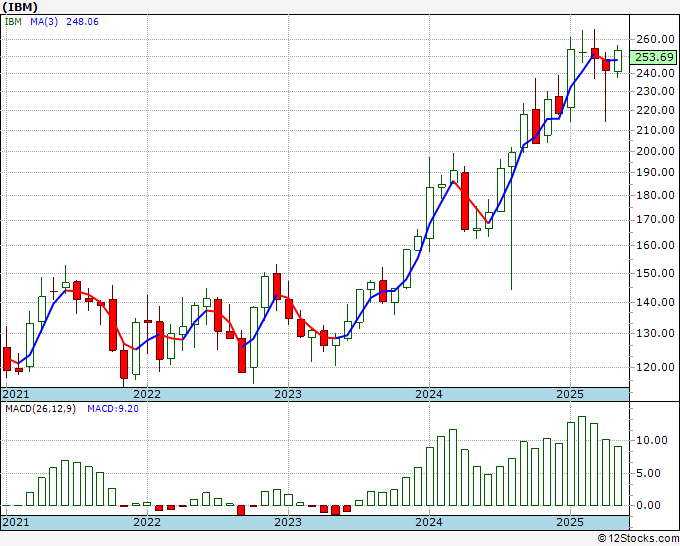680x546 pixels.
Task: Click the 220.00 price axis label
Action: tap(655, 110)
